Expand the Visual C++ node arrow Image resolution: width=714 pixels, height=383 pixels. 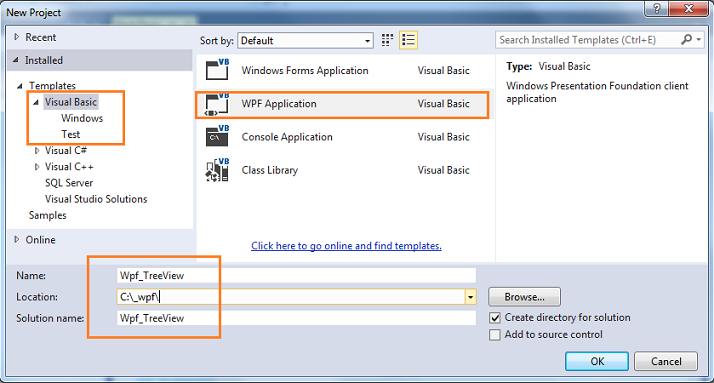tap(37, 167)
